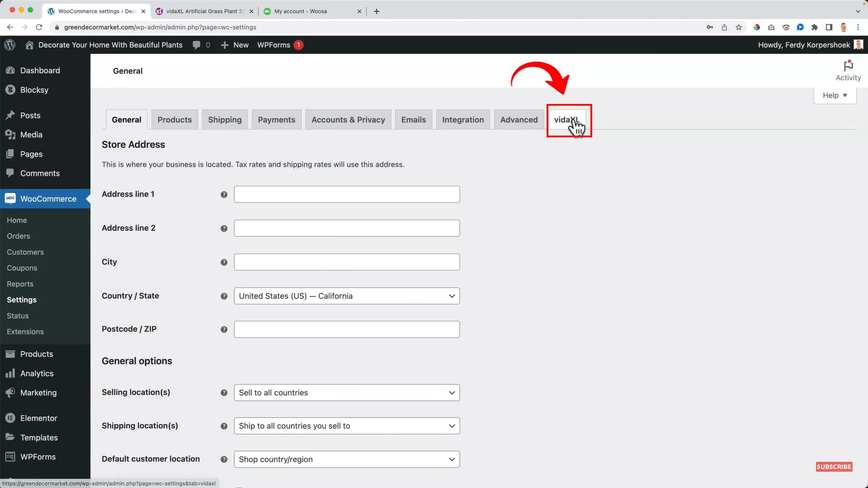Click the SUBSCRIBE button
Screen dimensions: 868x488
tap(834, 467)
